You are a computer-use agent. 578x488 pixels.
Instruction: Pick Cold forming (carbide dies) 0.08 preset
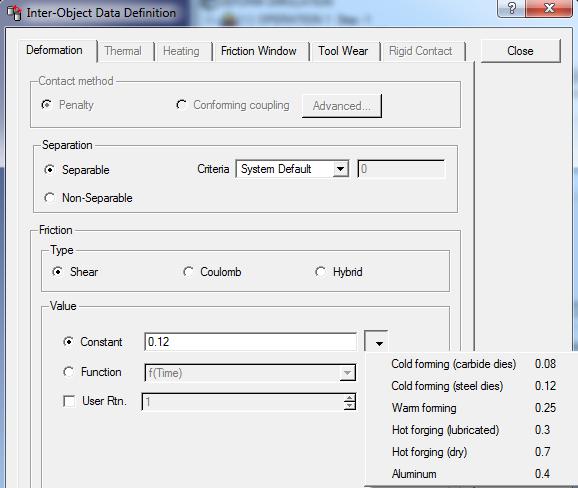[x=471, y=364]
